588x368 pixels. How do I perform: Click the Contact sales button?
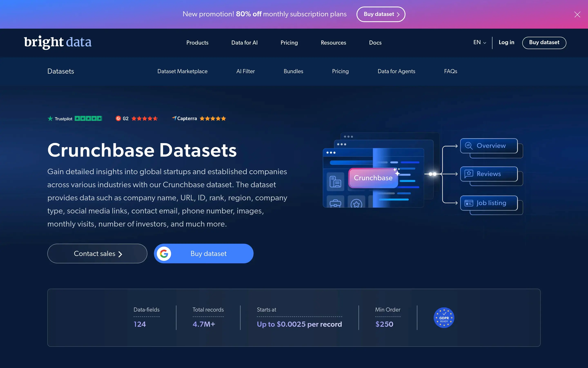[x=97, y=253]
